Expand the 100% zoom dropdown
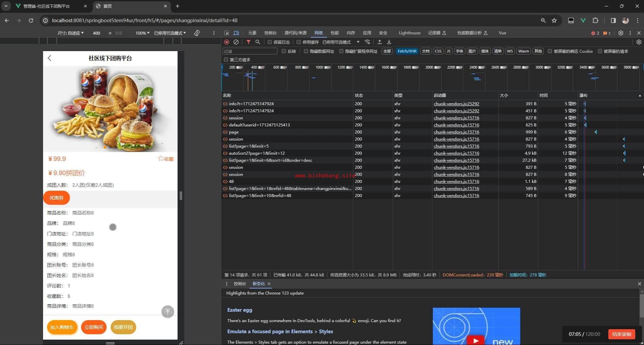 pos(142,33)
